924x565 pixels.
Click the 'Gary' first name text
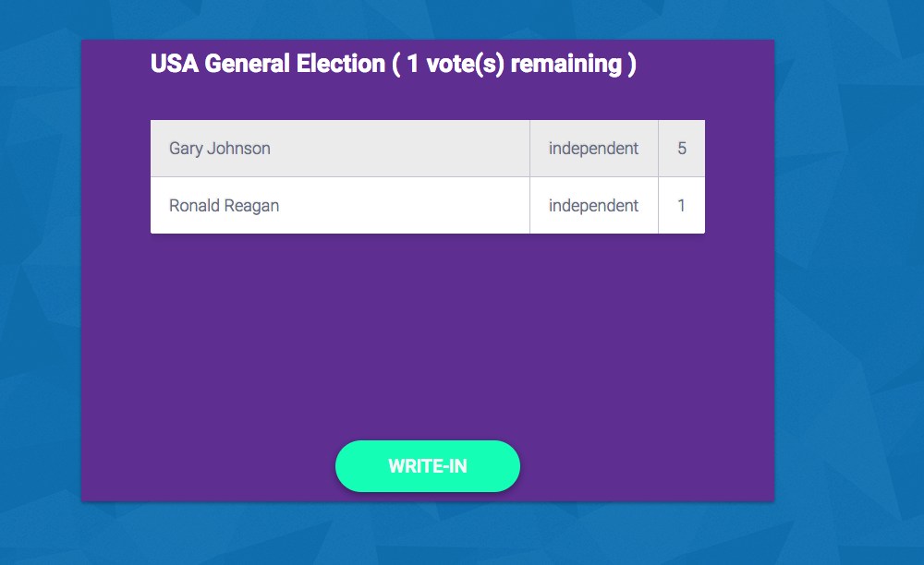[187, 149]
